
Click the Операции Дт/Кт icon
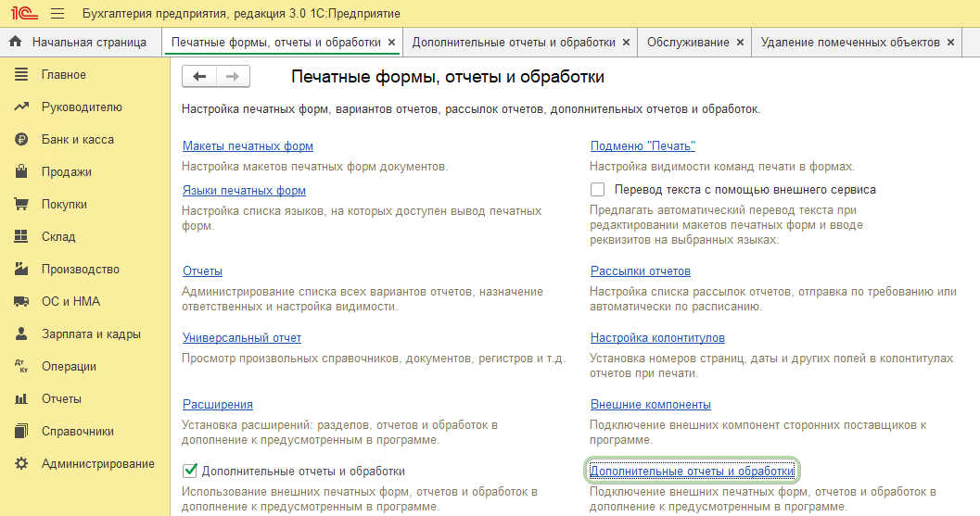(21, 366)
